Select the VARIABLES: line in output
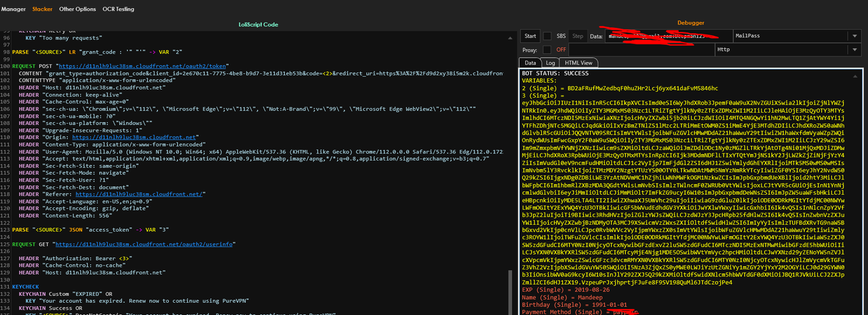This screenshot has width=868, height=315. (540, 79)
